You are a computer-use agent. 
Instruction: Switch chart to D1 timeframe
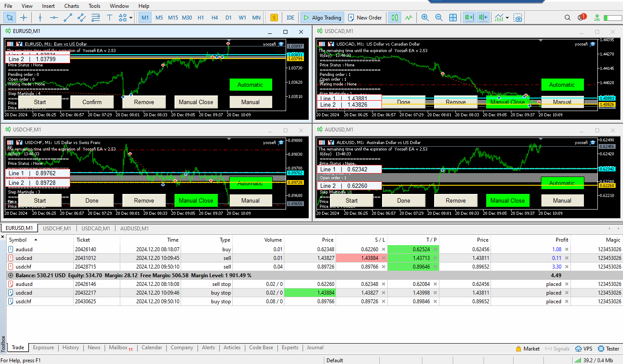click(x=228, y=18)
